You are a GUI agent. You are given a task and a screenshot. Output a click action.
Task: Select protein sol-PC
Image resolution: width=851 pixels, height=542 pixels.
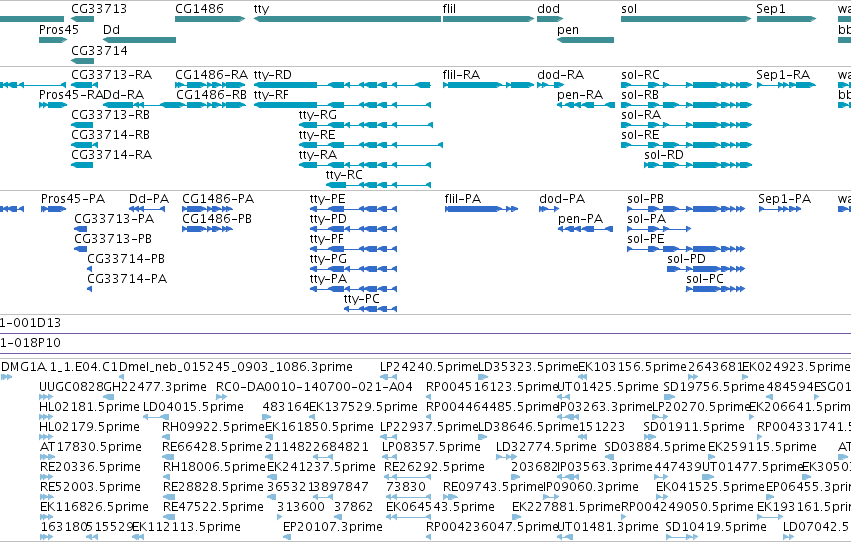(715, 289)
